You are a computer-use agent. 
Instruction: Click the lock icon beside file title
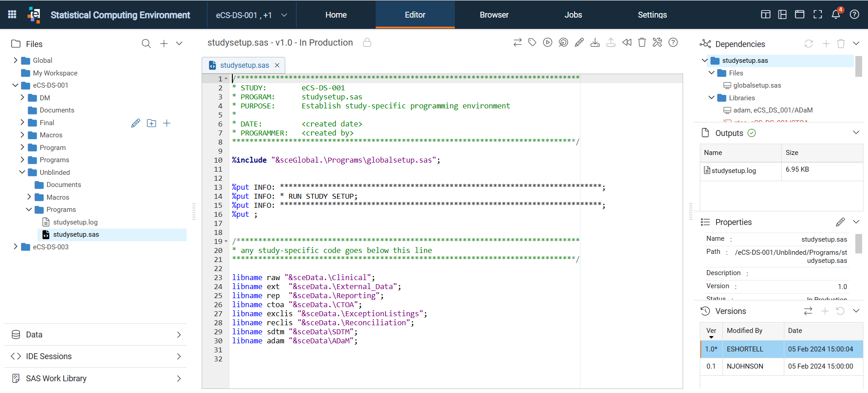[x=367, y=42]
